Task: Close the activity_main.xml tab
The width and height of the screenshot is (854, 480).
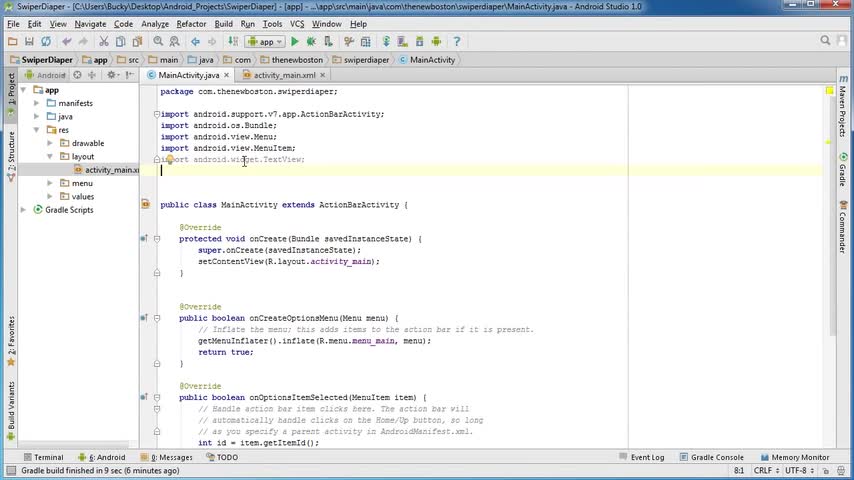Action: [x=322, y=75]
